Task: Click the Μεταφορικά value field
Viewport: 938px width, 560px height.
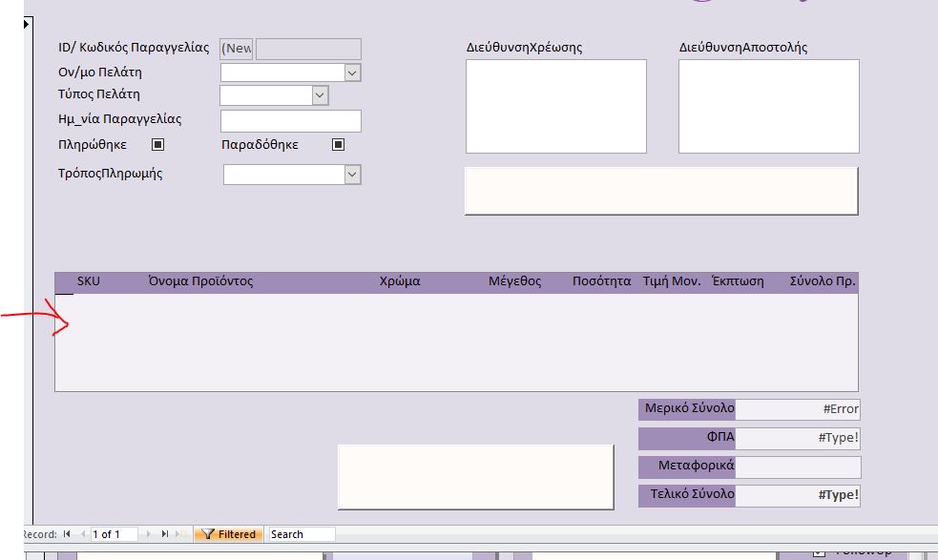Action: click(x=799, y=467)
